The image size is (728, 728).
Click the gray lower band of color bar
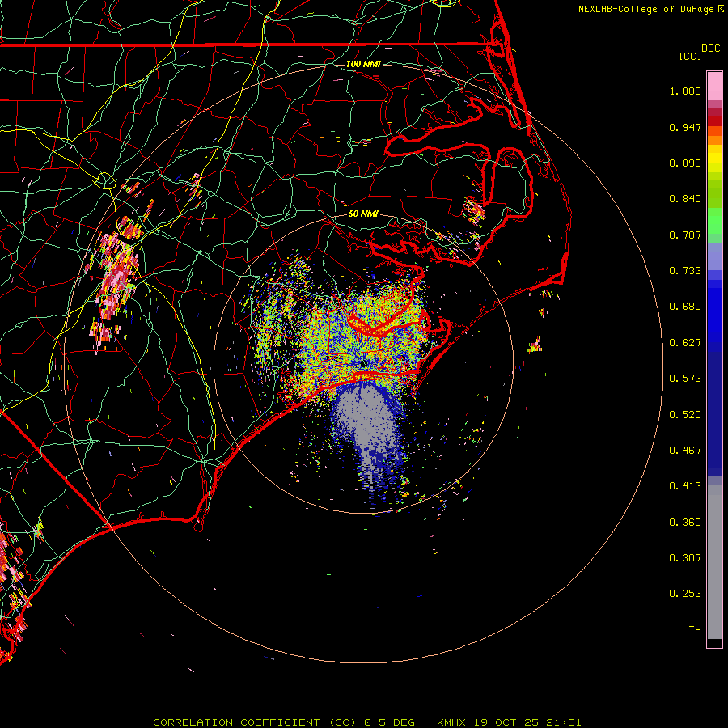[x=714, y=562]
